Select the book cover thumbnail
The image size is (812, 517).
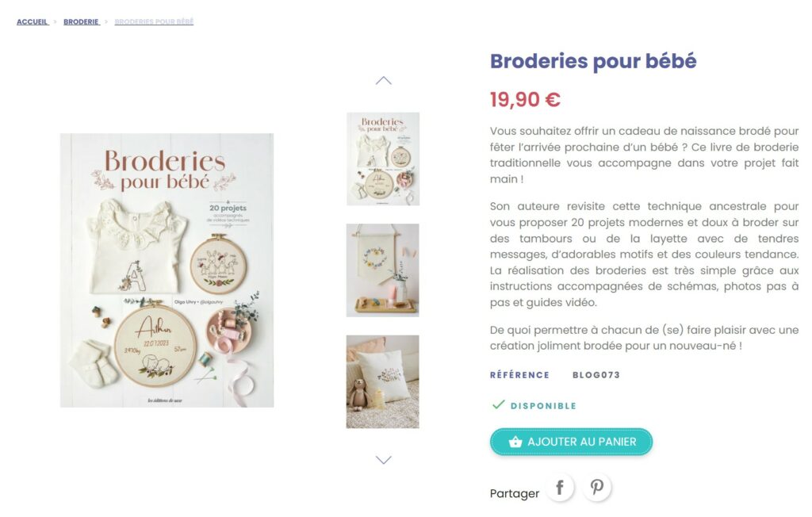click(x=383, y=159)
